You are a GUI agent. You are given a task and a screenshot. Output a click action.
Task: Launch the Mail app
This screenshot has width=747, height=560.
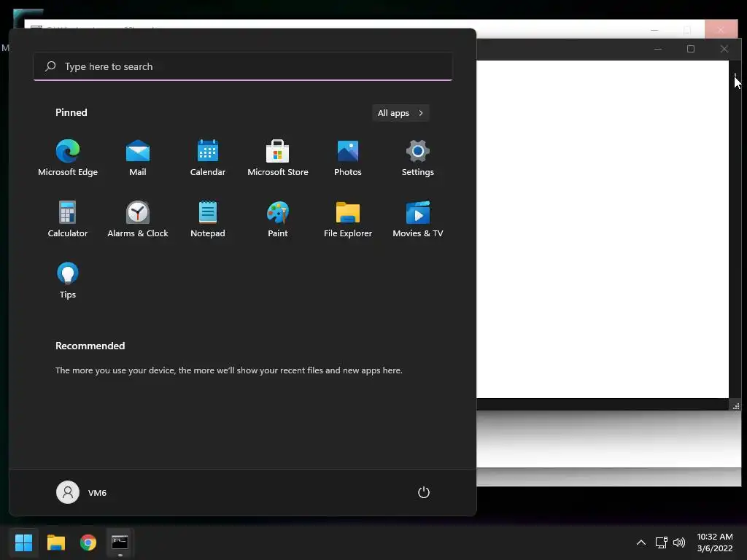(x=138, y=158)
